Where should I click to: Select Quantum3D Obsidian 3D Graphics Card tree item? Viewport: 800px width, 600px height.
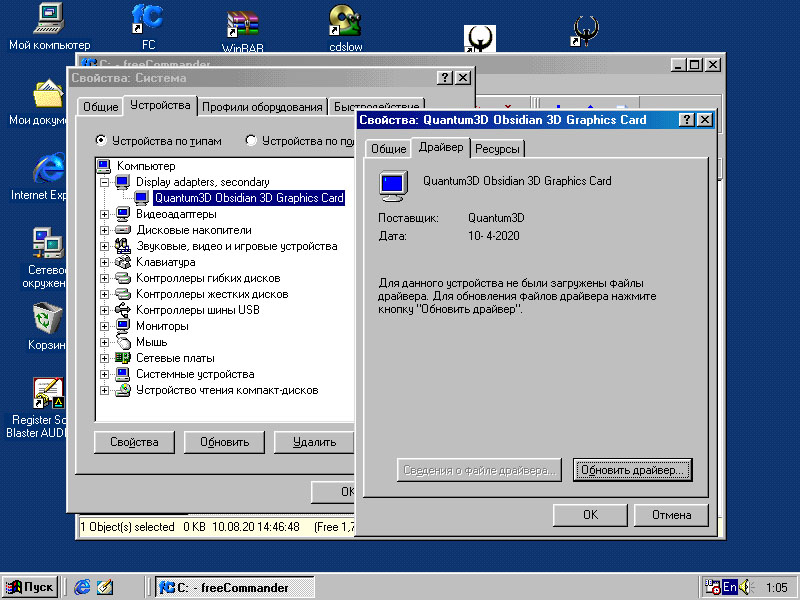click(249, 198)
